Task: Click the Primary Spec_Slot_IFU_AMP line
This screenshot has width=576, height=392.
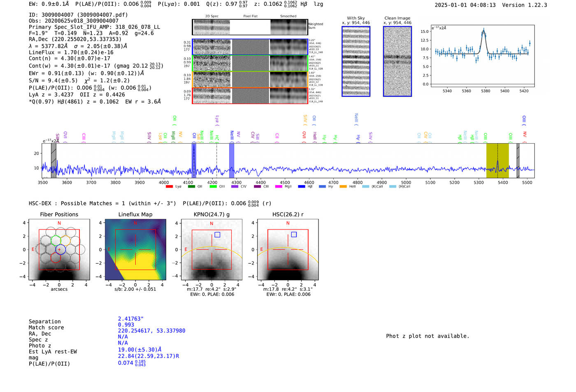Action: point(94,27)
